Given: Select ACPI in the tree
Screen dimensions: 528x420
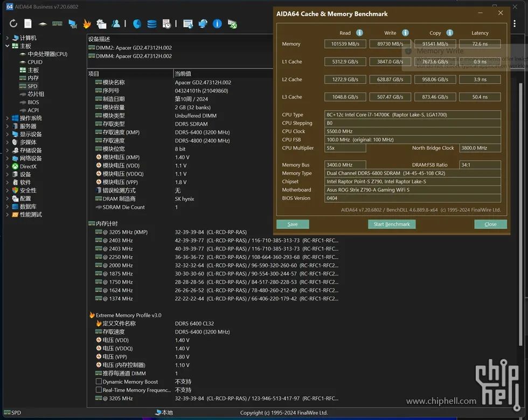Looking at the screenshot, I should [33, 110].
